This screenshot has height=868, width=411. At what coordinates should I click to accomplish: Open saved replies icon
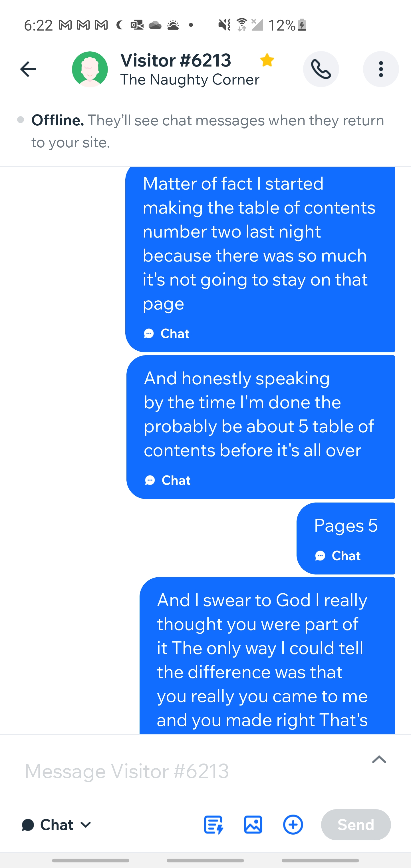[213, 825]
